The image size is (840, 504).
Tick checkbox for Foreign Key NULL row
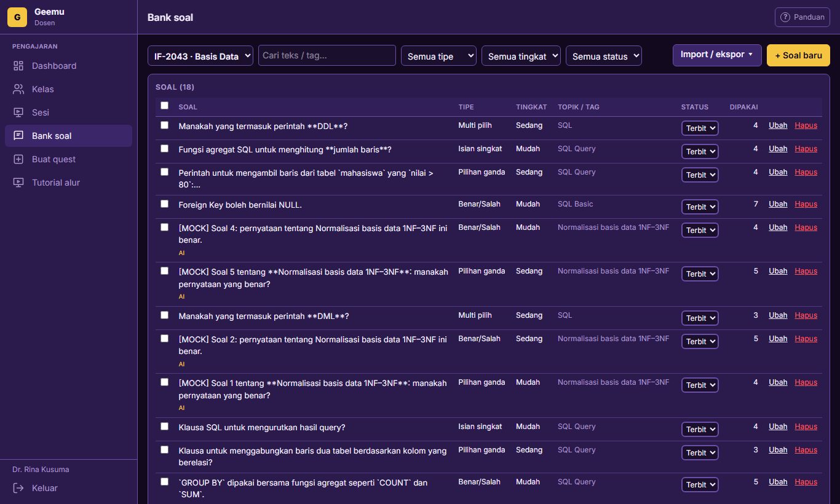pos(164,203)
